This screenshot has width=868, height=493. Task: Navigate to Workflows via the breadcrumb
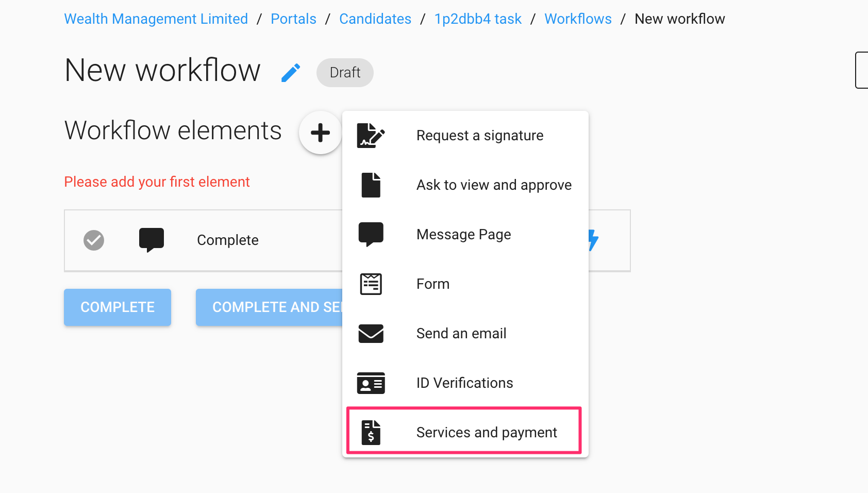[x=578, y=19]
